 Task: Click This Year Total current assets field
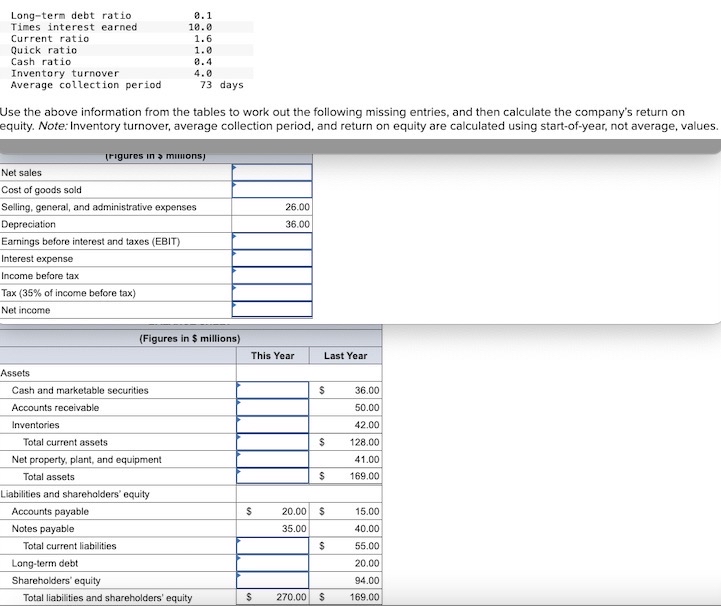click(x=273, y=442)
